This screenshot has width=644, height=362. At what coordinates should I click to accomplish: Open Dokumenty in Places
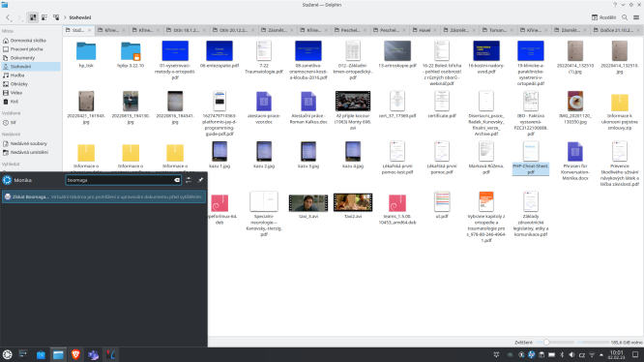click(x=22, y=58)
